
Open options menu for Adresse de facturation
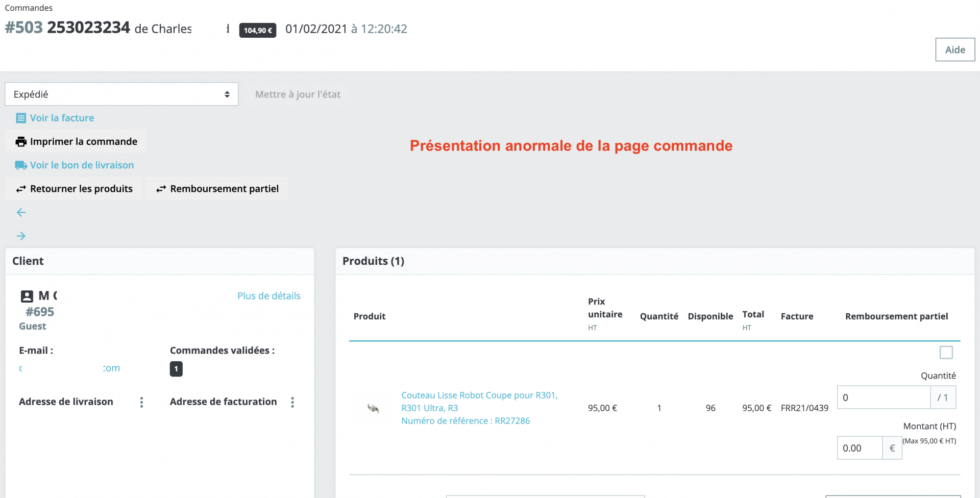(x=292, y=402)
